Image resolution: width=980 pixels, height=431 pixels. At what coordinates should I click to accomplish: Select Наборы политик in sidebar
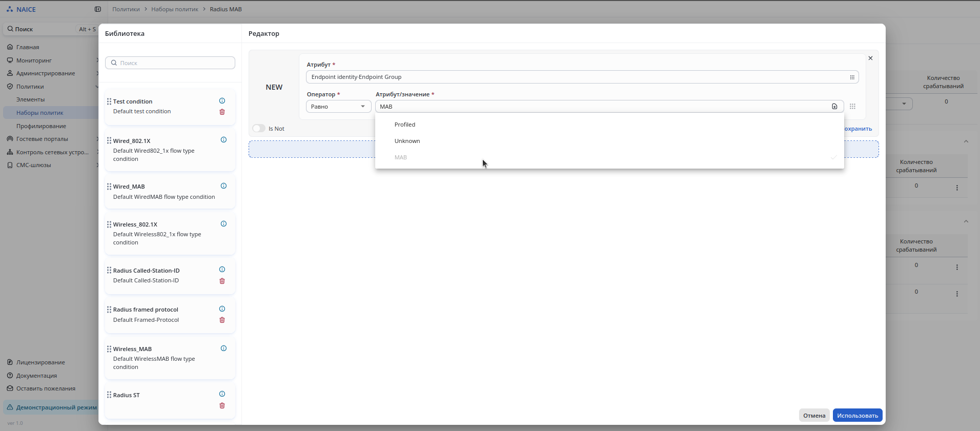[x=39, y=113]
